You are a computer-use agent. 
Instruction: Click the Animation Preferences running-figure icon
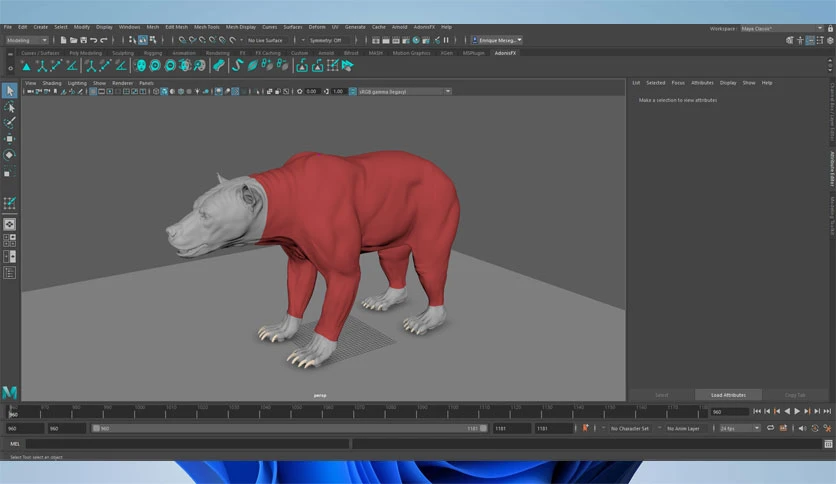(x=827, y=428)
